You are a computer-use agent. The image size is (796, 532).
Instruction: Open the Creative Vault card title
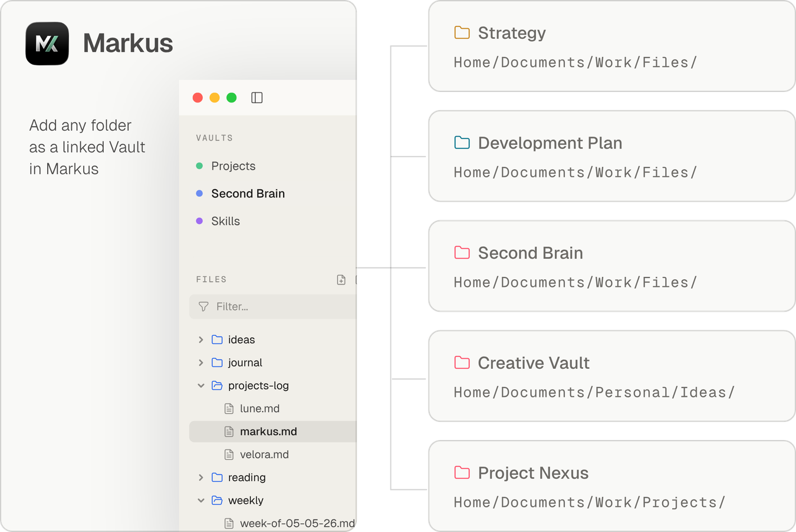[534, 363]
